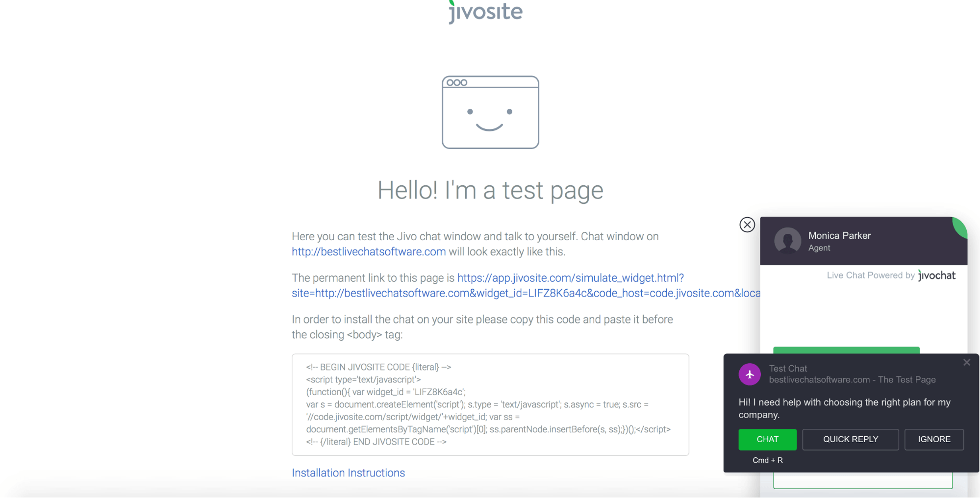The image size is (980, 498).
Task: Open the bestlivechatsoftware.com link
Action: [369, 251]
